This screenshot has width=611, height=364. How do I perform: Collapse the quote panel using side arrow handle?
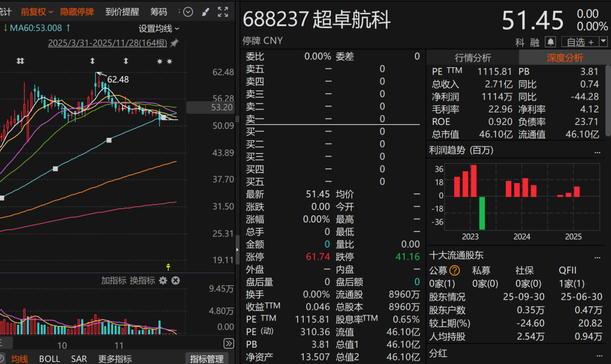237,250
